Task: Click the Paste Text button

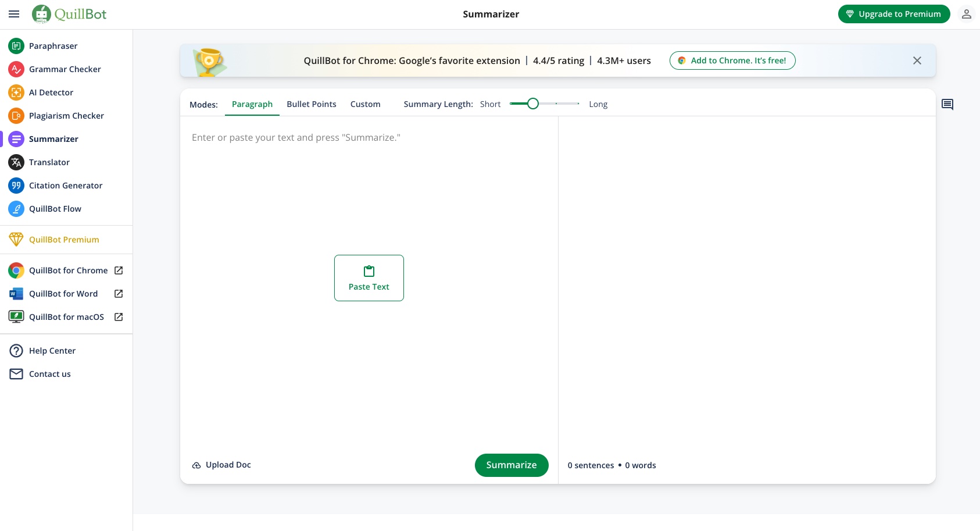Action: point(369,278)
